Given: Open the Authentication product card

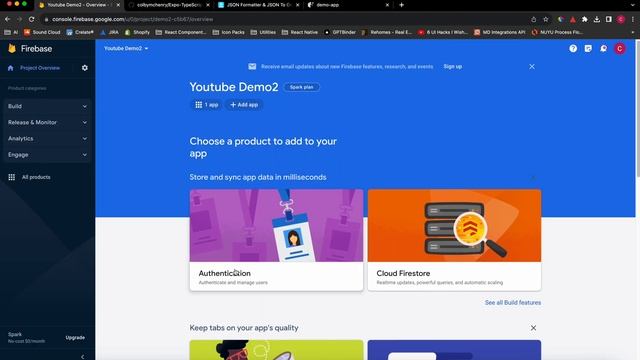Looking at the screenshot, I should click(x=276, y=240).
